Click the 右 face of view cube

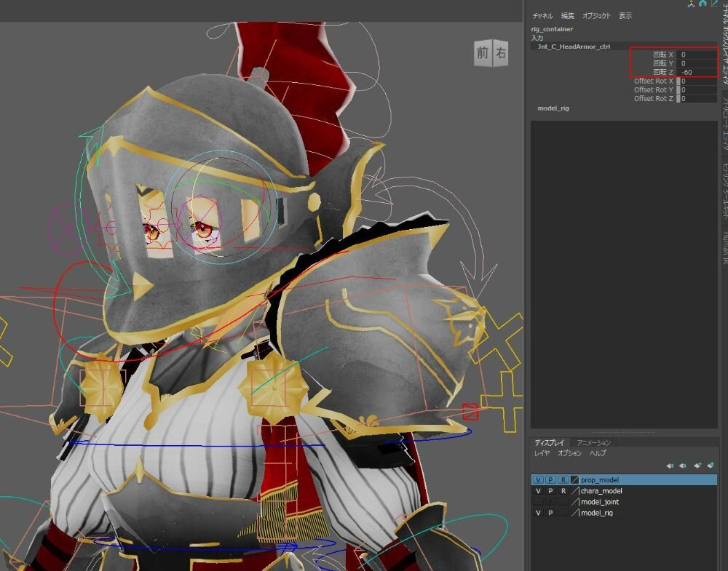pos(501,53)
